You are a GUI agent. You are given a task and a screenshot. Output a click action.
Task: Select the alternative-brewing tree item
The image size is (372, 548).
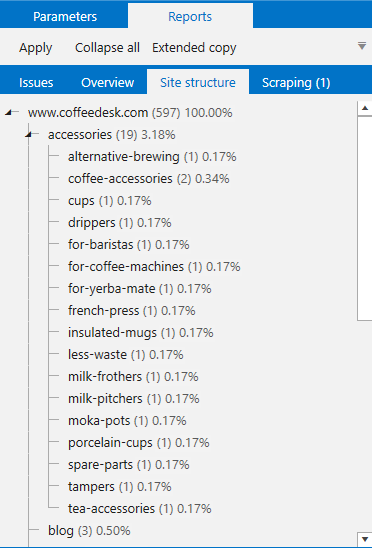pyautogui.click(x=152, y=157)
